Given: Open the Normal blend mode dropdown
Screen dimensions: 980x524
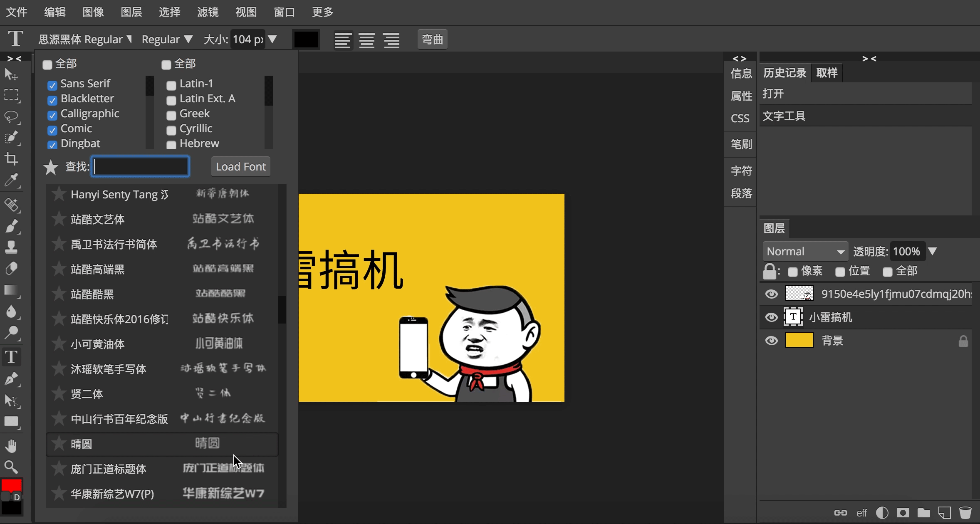Looking at the screenshot, I should click(x=804, y=252).
